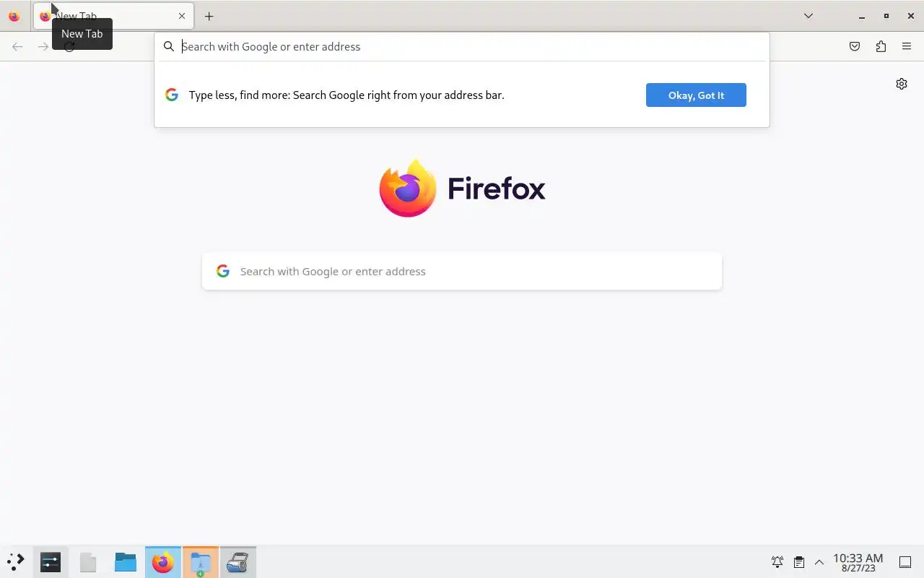
Task: Focus the address bar search field
Action: pos(462,46)
